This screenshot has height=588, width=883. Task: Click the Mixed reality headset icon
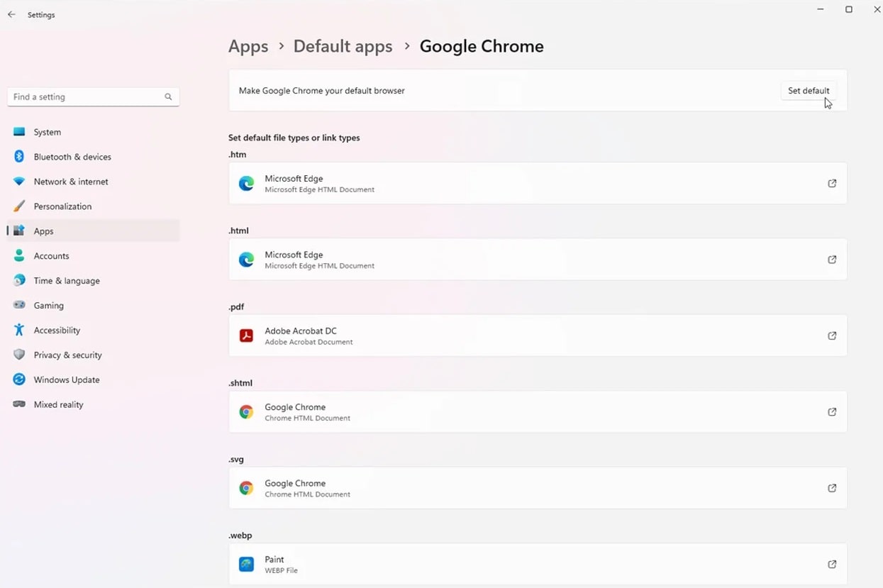tap(19, 404)
